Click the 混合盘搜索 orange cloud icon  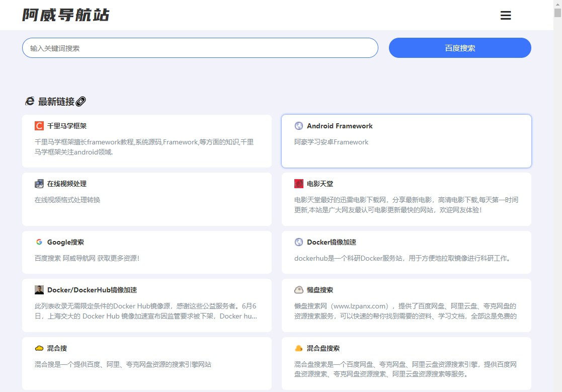pos(299,348)
